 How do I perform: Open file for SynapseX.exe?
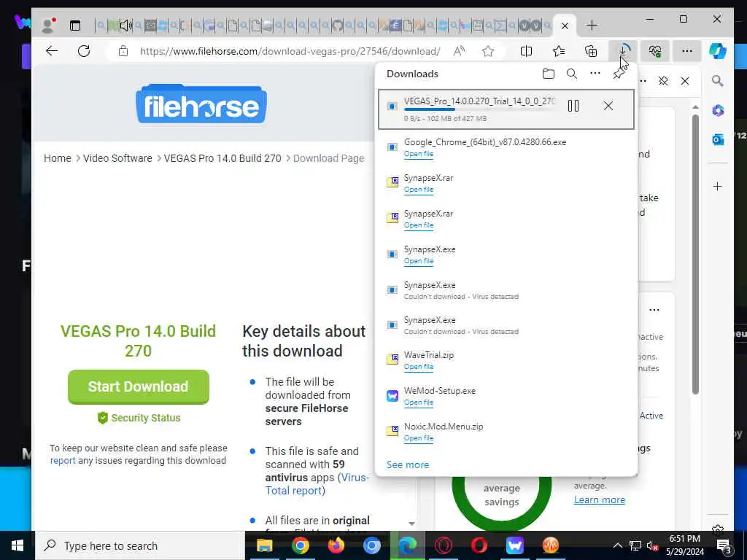tap(419, 261)
